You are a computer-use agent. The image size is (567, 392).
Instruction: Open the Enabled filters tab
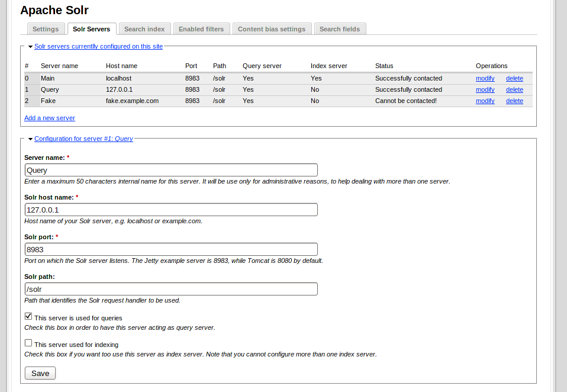point(201,29)
